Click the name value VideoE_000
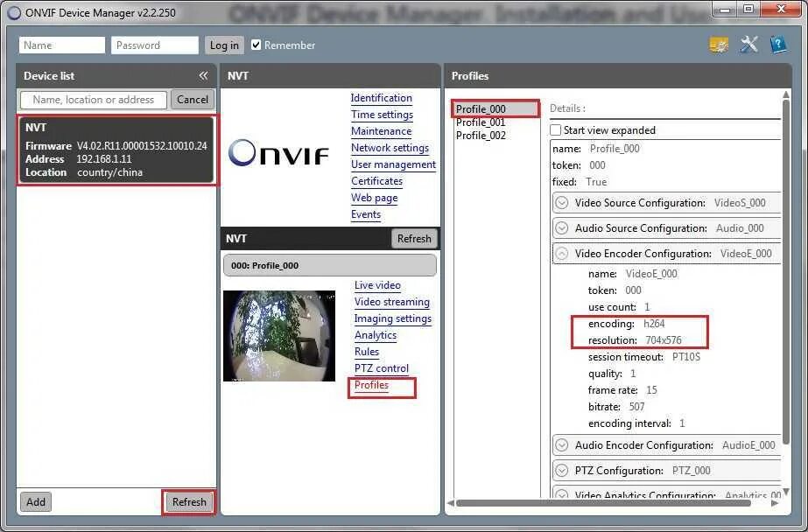This screenshot has height=532, width=808. (651, 274)
